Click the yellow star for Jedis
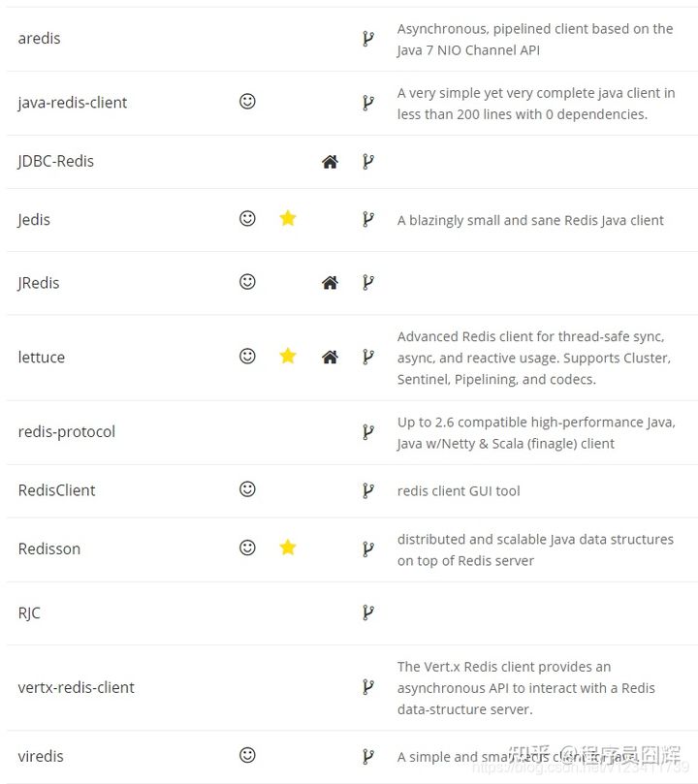Image resolution: width=698 pixels, height=784 pixels. (x=288, y=219)
